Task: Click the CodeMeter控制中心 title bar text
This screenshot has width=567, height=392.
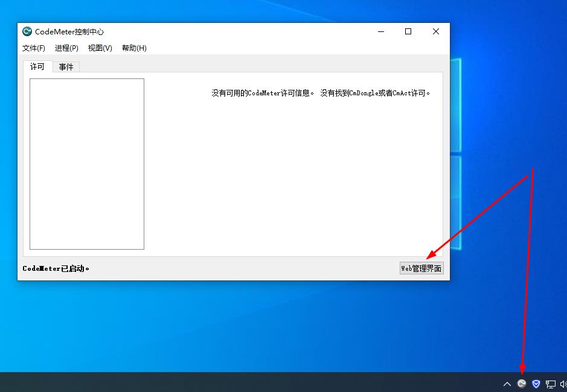Action: 69,32
